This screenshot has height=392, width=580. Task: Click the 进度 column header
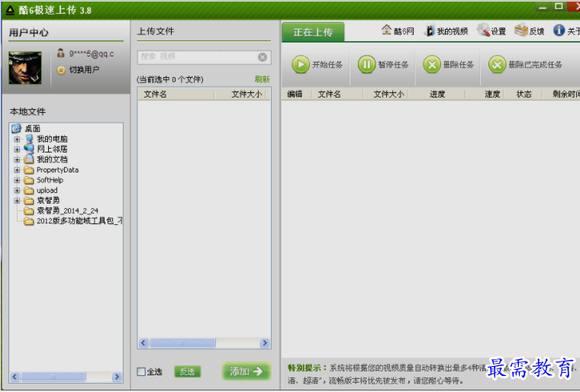437,95
